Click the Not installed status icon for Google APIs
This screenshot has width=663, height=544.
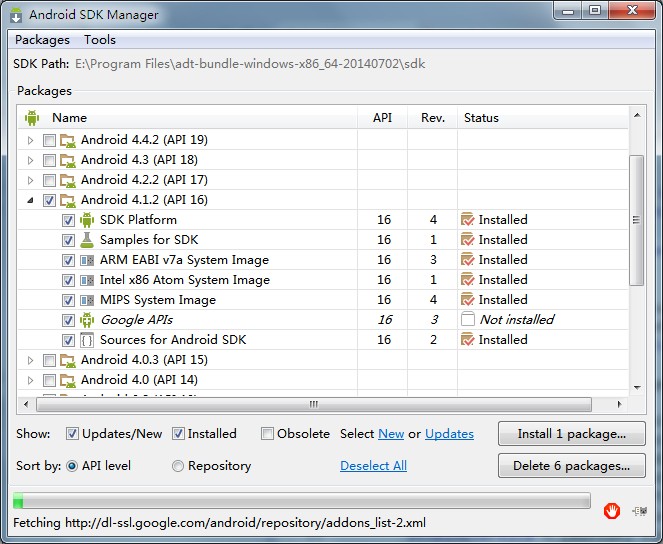(468, 320)
